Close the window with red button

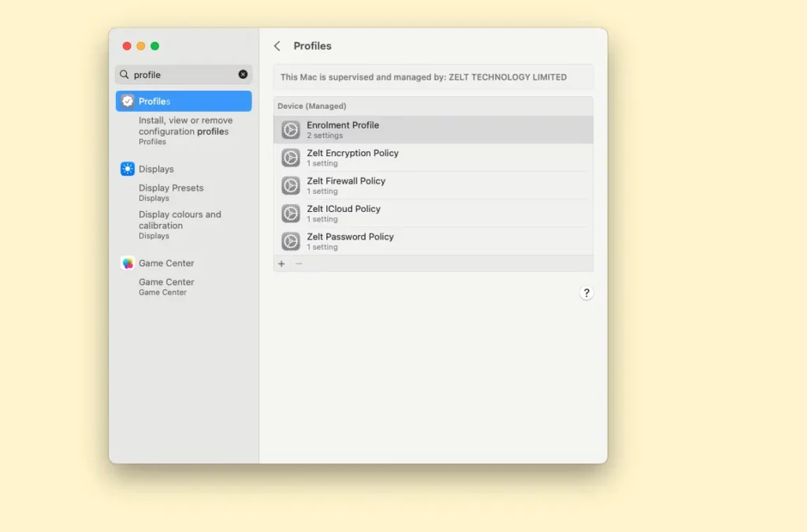click(127, 47)
